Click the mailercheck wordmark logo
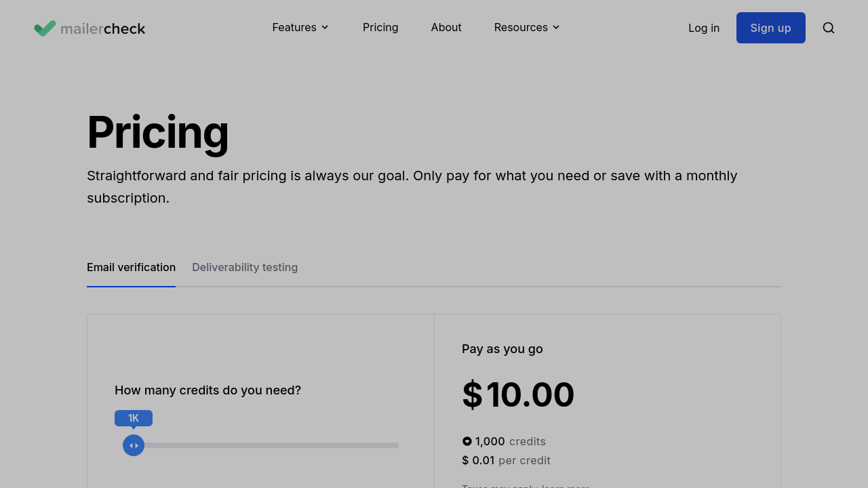This screenshot has height=488, width=868. point(102,28)
